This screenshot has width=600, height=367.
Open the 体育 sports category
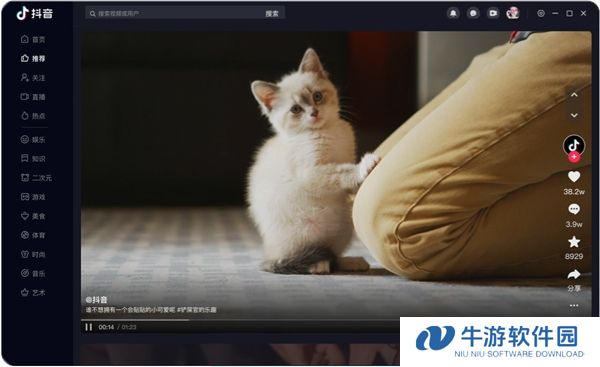[33, 235]
